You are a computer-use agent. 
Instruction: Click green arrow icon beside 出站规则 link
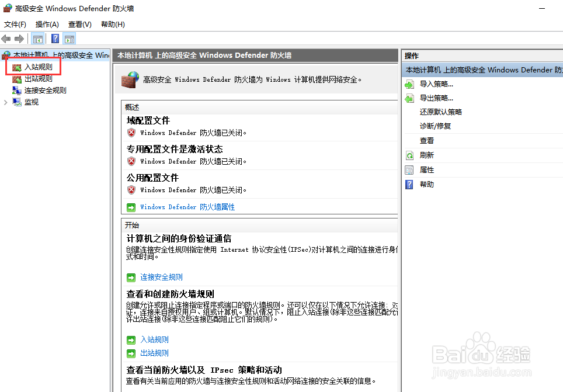coord(131,353)
